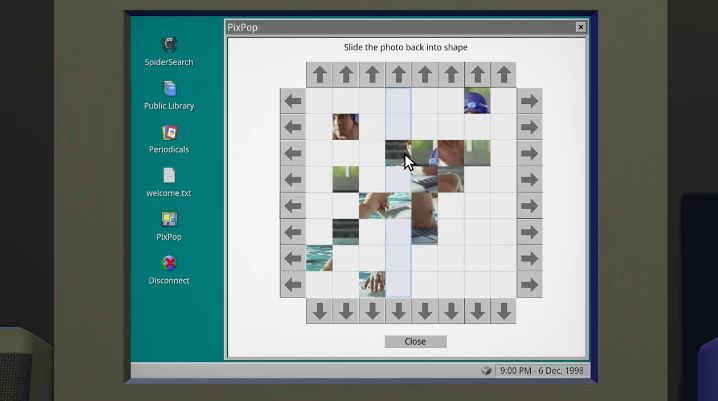718x401 pixels.
Task: Click the up arrow above the sixth column
Action: (x=451, y=75)
